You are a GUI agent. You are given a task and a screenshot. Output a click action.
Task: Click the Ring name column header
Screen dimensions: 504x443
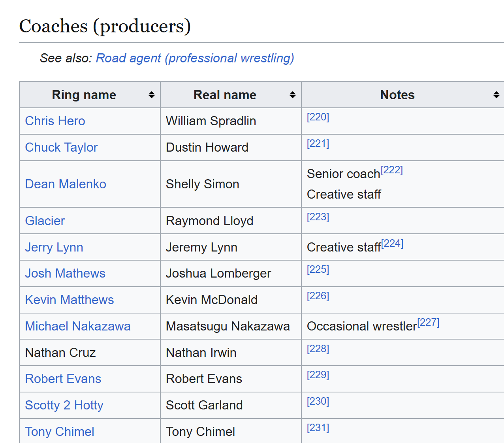click(90, 95)
